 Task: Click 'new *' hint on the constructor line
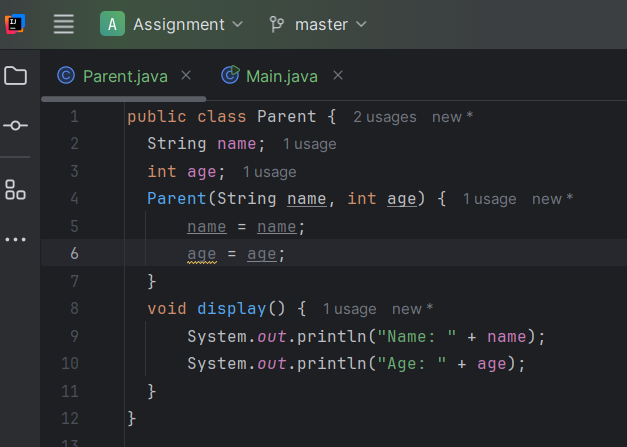(552, 199)
